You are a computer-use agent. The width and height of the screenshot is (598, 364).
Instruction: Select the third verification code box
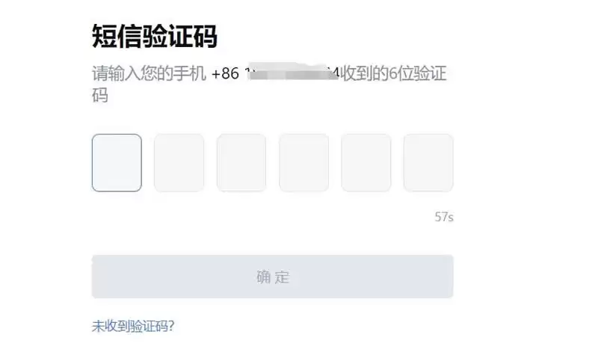tap(241, 163)
